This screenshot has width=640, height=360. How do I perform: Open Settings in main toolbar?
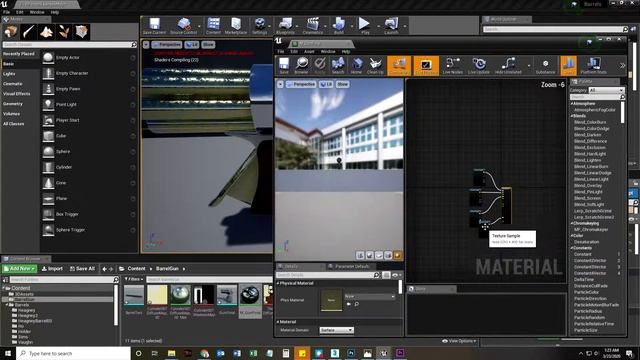(260, 26)
